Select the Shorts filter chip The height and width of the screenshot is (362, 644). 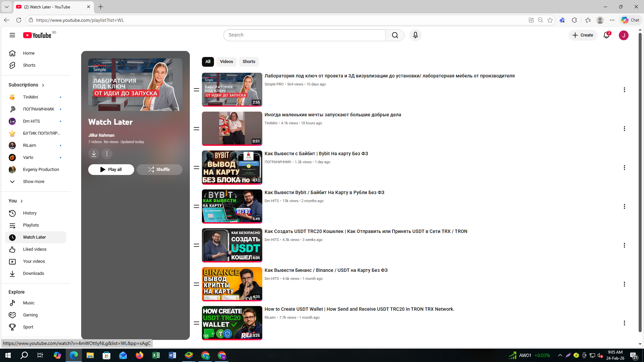249,62
